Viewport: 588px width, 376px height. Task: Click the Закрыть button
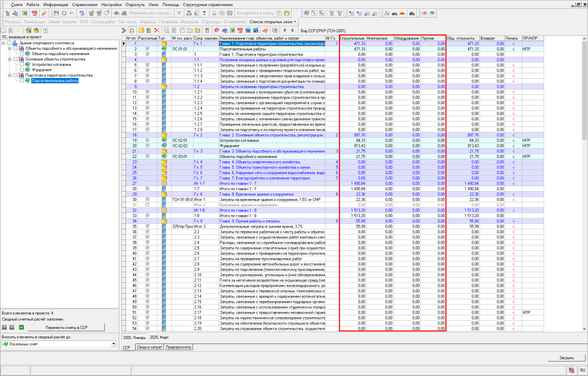[566, 358]
